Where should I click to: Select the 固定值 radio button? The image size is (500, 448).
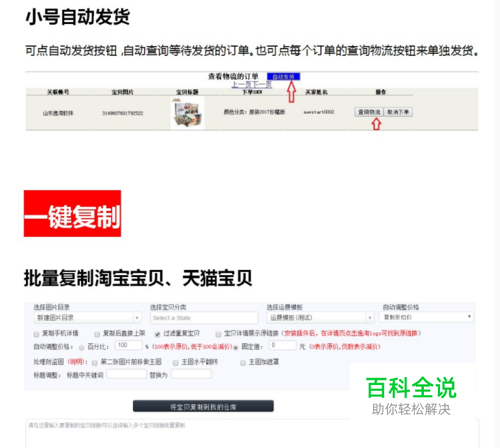coord(236,348)
